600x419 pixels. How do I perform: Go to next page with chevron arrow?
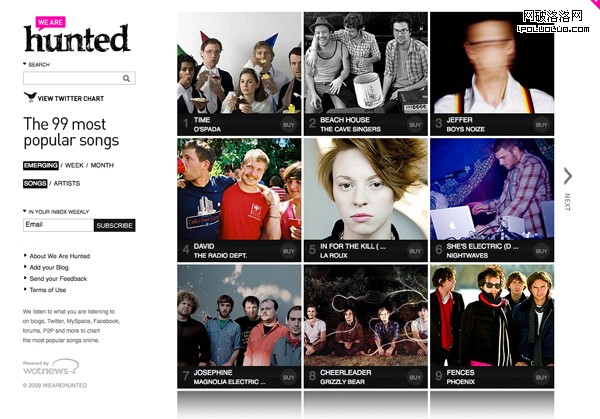click(567, 176)
